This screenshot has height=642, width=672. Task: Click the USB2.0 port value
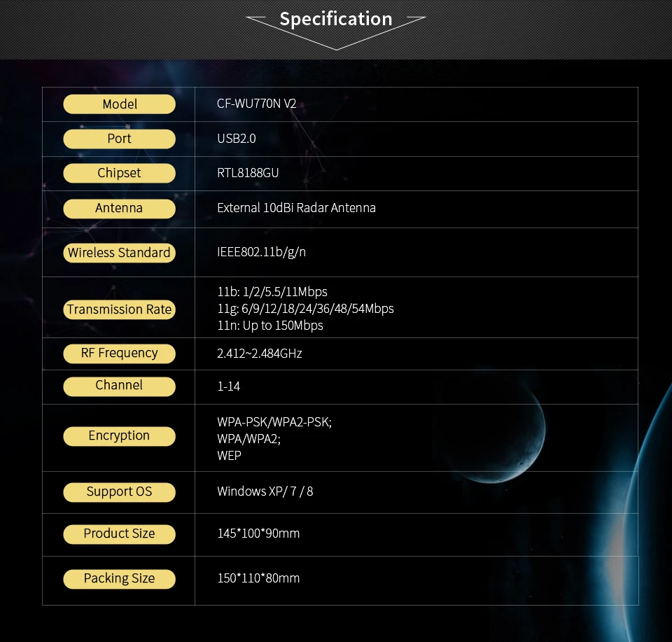click(236, 139)
